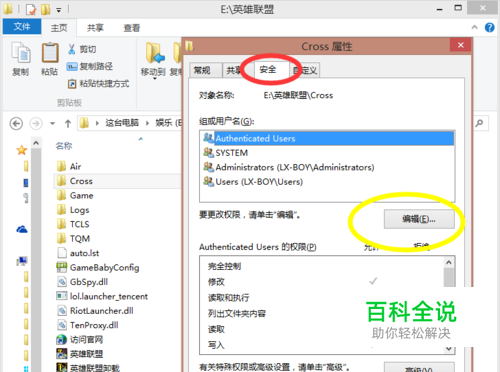
Task: Open the quick access toolbar dropdown arrow
Action: coord(59,10)
